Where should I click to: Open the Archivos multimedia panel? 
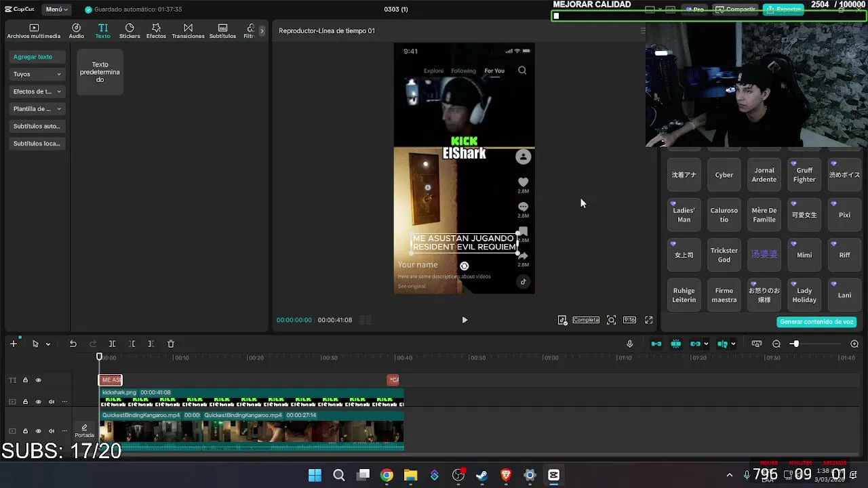click(x=34, y=31)
